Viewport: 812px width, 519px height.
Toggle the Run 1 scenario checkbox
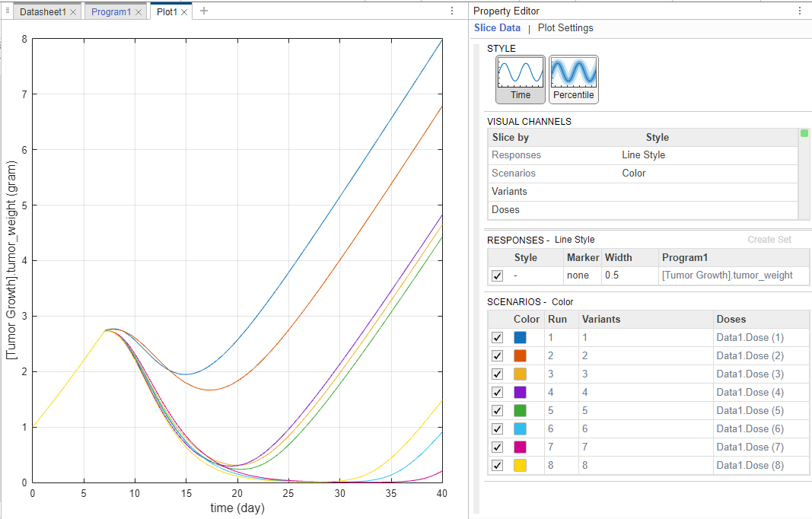[x=498, y=337]
